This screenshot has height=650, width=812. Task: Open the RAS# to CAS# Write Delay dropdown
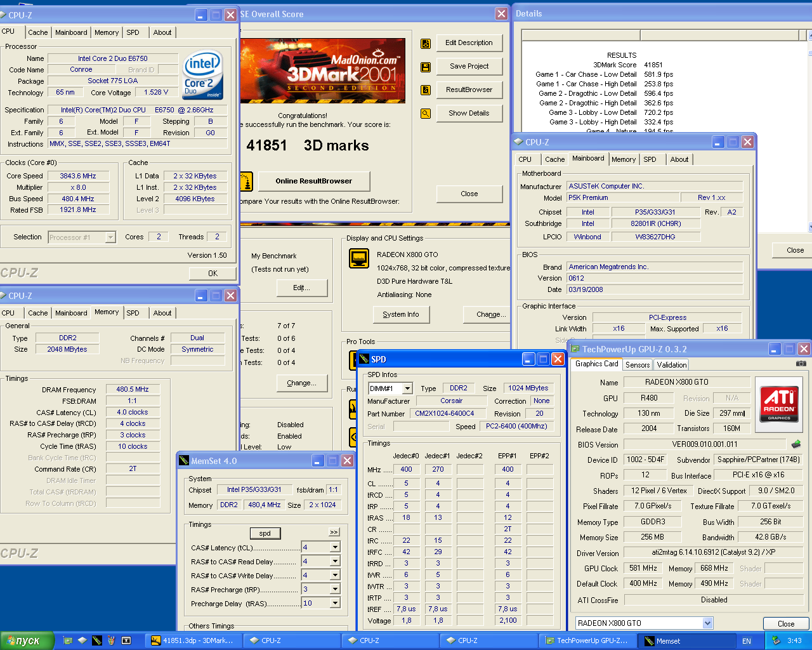336,575
